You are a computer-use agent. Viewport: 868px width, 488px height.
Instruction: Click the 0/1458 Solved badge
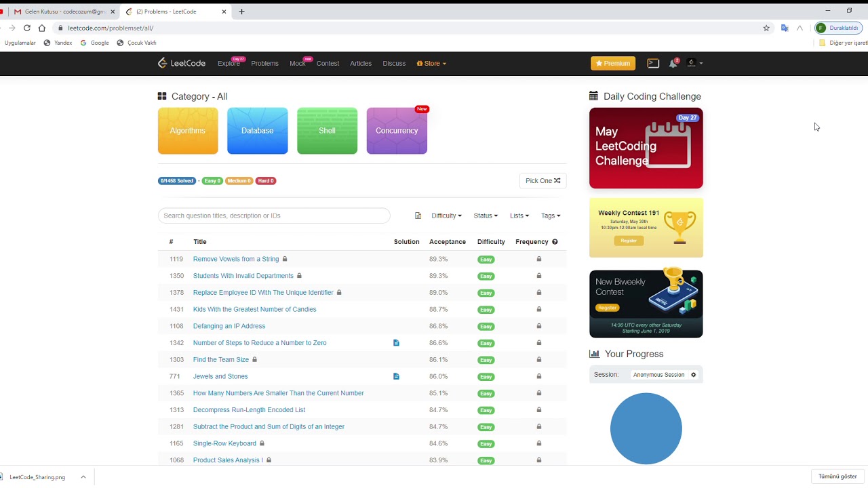[177, 181]
